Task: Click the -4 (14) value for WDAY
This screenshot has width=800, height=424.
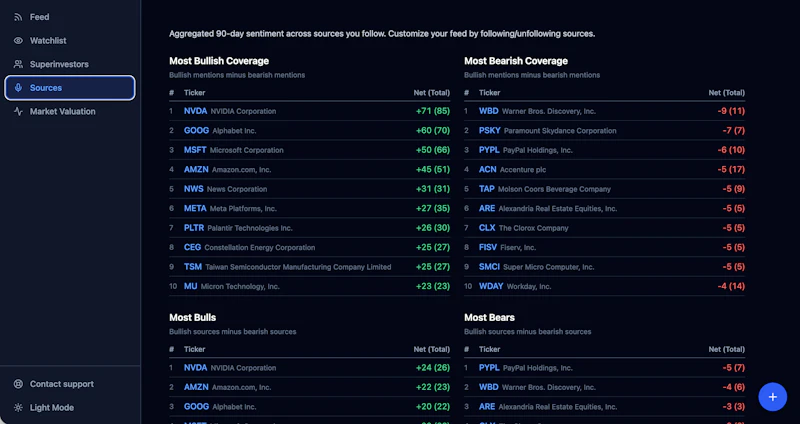Action: pos(731,286)
